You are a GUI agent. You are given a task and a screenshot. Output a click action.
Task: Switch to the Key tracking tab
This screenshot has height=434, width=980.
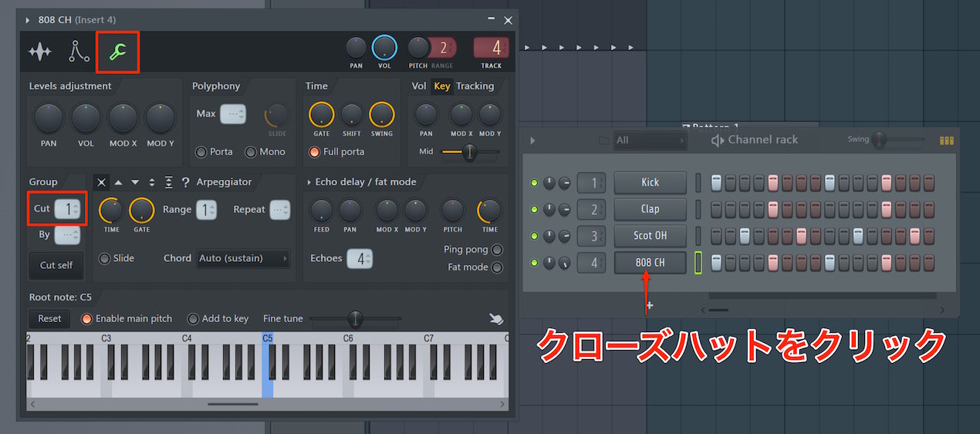[x=442, y=86]
